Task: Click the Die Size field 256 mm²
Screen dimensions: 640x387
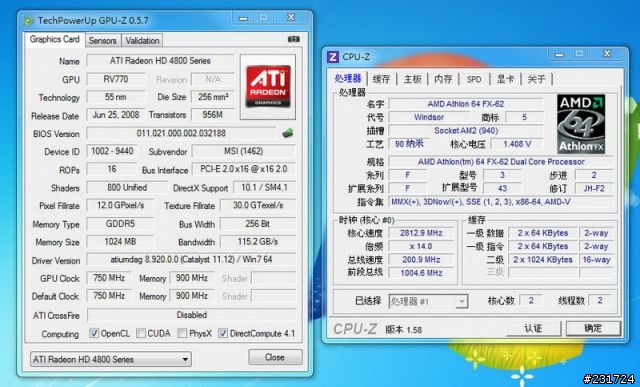Action: click(213, 97)
